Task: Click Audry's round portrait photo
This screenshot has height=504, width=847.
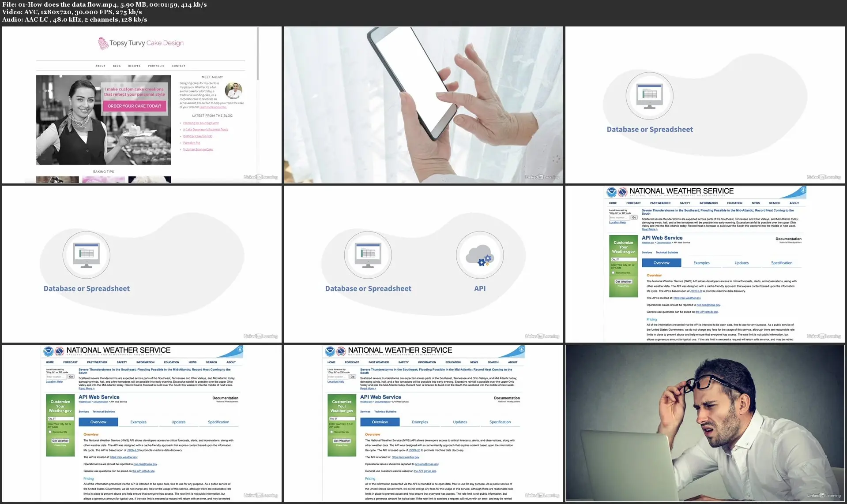Action: 233,90
